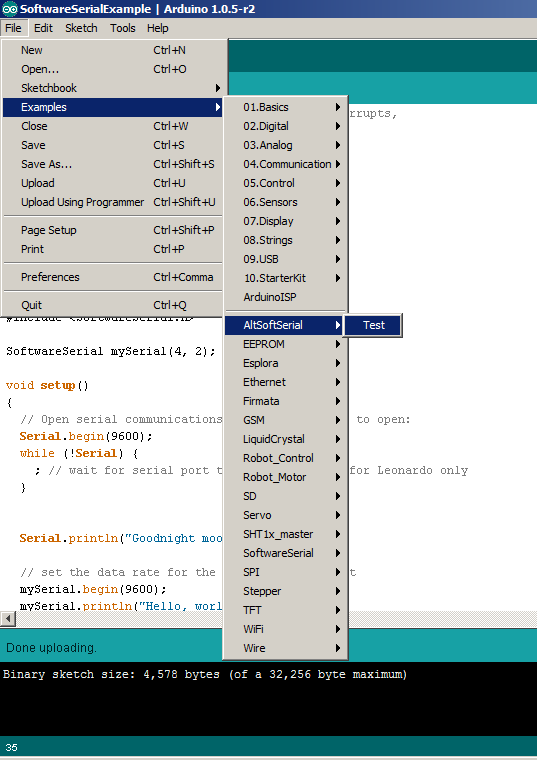
Task: Expand the Ethernet library examples
Action: pyautogui.click(x=286, y=382)
